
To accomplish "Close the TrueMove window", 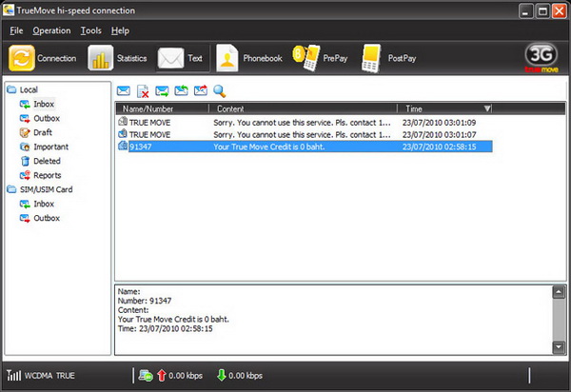I will pos(559,11).
